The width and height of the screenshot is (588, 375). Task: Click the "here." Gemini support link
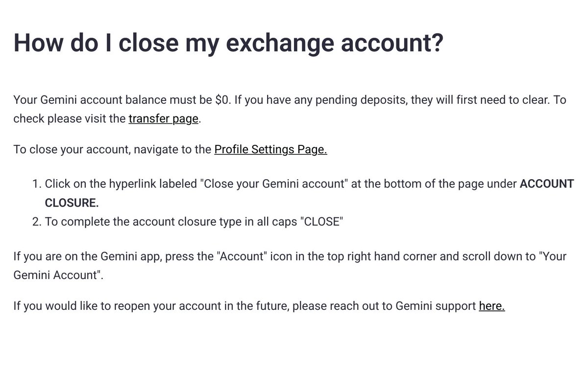pyautogui.click(x=492, y=306)
